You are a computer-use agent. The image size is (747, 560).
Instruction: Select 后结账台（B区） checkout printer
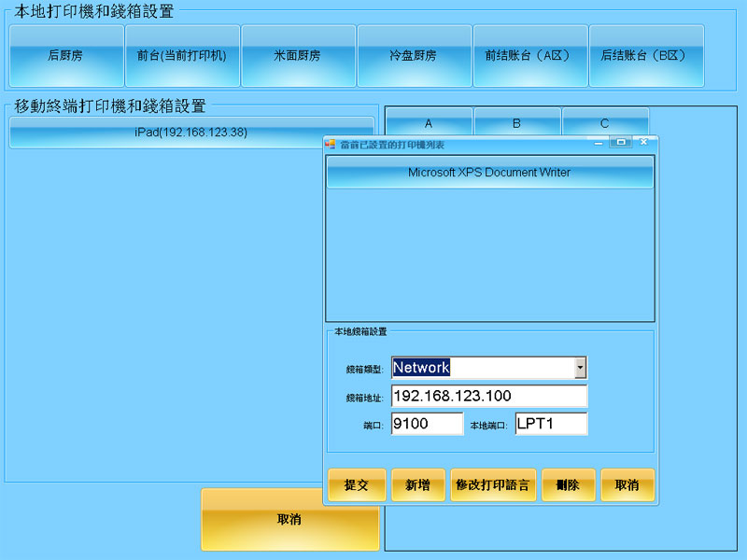(645, 56)
